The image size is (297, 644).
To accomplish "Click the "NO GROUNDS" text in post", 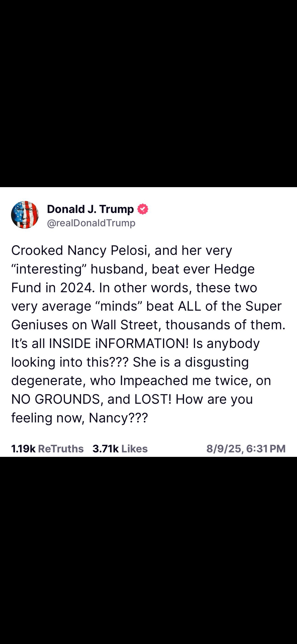I will pos(56,399).
